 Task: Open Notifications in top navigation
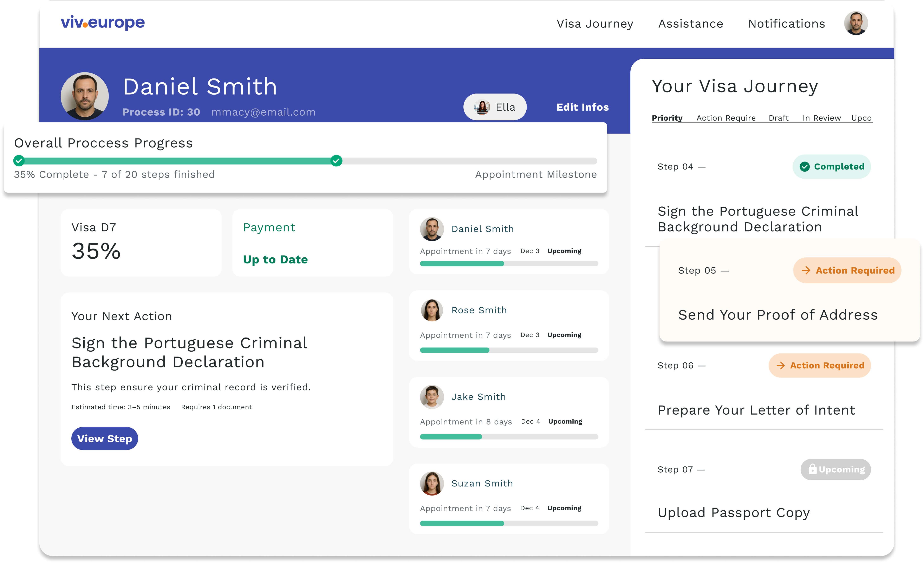tap(786, 24)
